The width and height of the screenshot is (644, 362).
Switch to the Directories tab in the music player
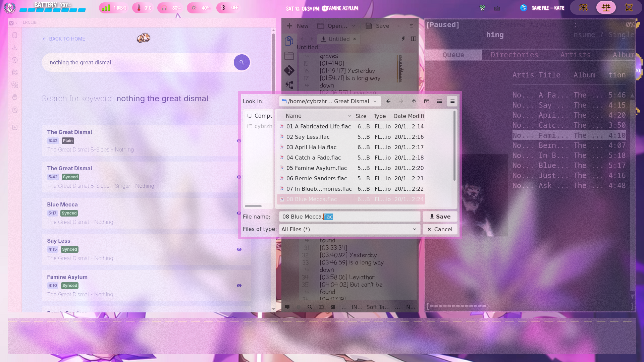click(514, 55)
